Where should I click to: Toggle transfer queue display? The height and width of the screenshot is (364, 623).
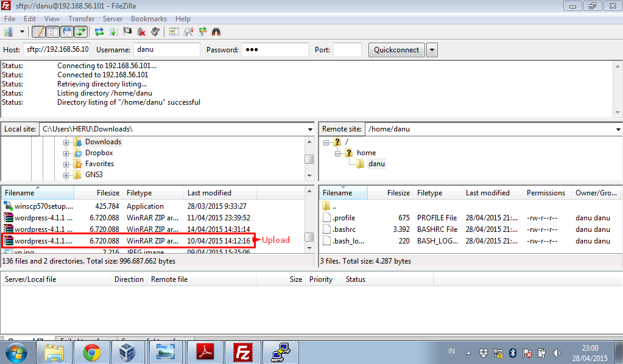click(80, 32)
